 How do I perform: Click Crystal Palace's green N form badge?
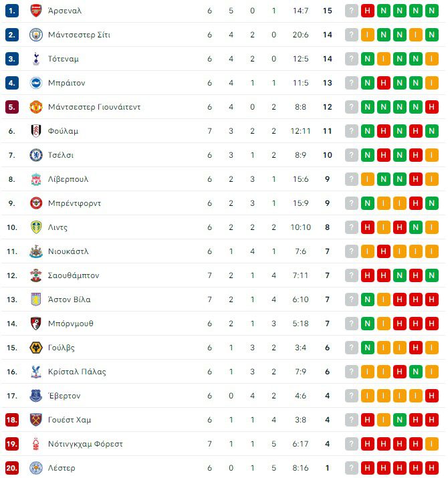pyautogui.click(x=416, y=372)
